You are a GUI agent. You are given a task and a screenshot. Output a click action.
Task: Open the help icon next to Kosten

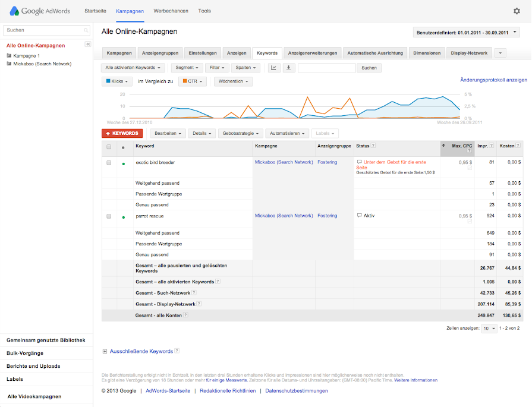(x=518, y=146)
